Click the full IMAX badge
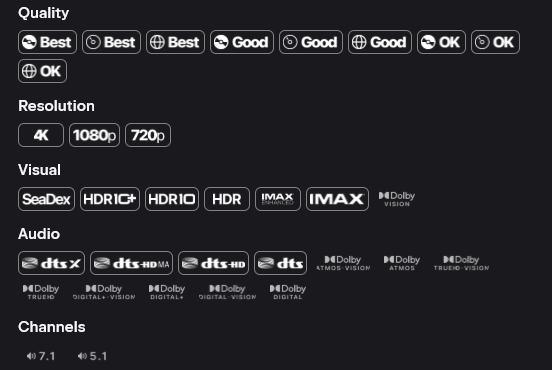Screen dimensions: 552x370 pos(337,199)
